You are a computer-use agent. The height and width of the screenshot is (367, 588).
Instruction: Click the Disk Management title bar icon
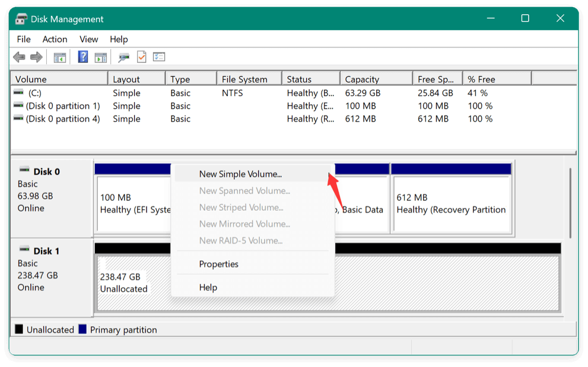tap(21, 18)
